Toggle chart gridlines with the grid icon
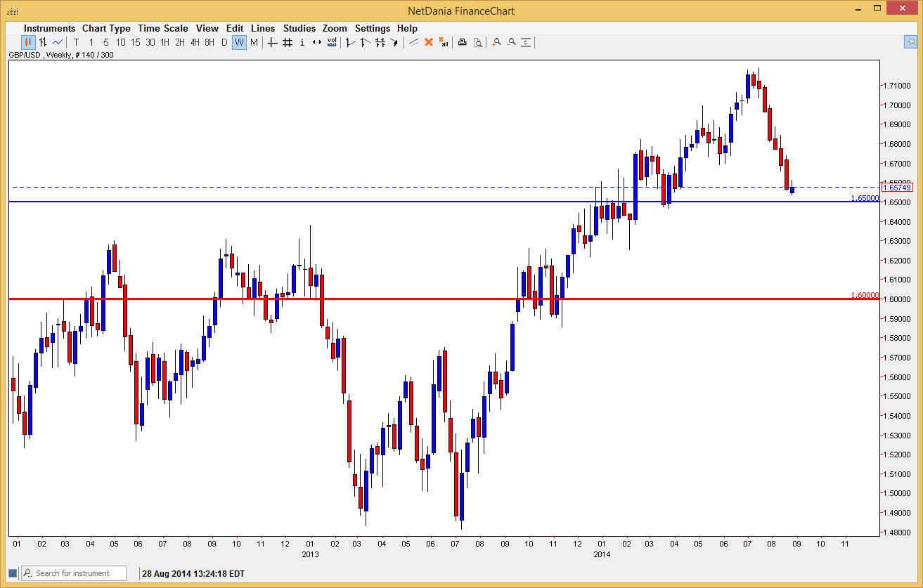923x588 pixels. click(288, 42)
